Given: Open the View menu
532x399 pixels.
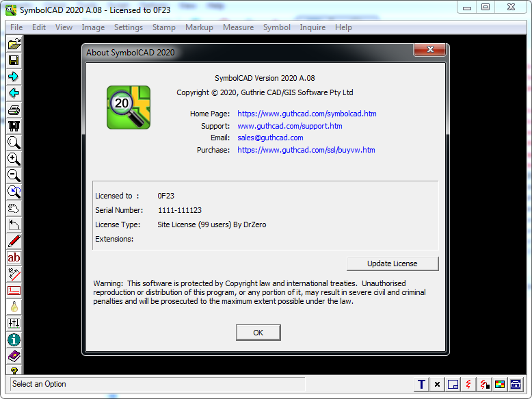Looking at the screenshot, I should pyautogui.click(x=64, y=27).
